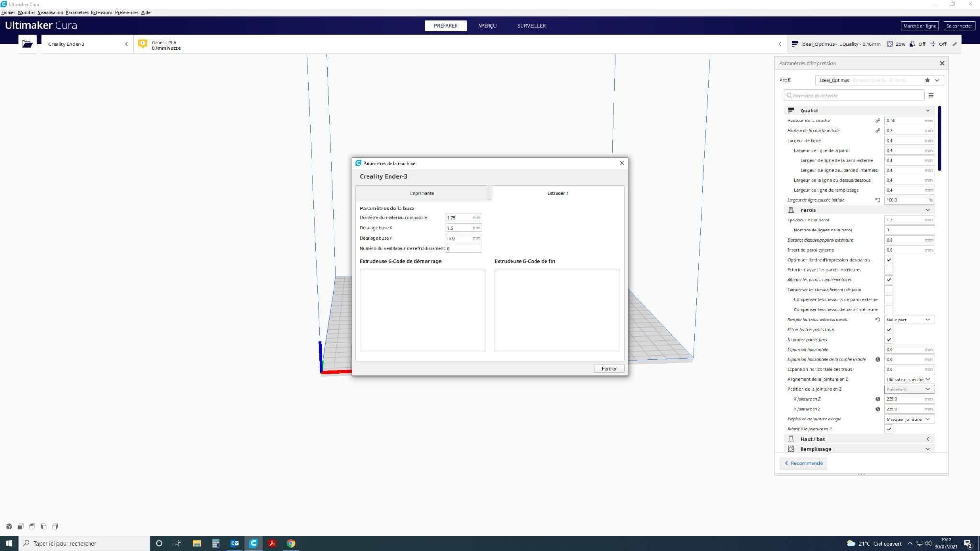The image size is (980, 551).
Task: Toggle Imprimer parois fines checkbox
Action: 889,340
